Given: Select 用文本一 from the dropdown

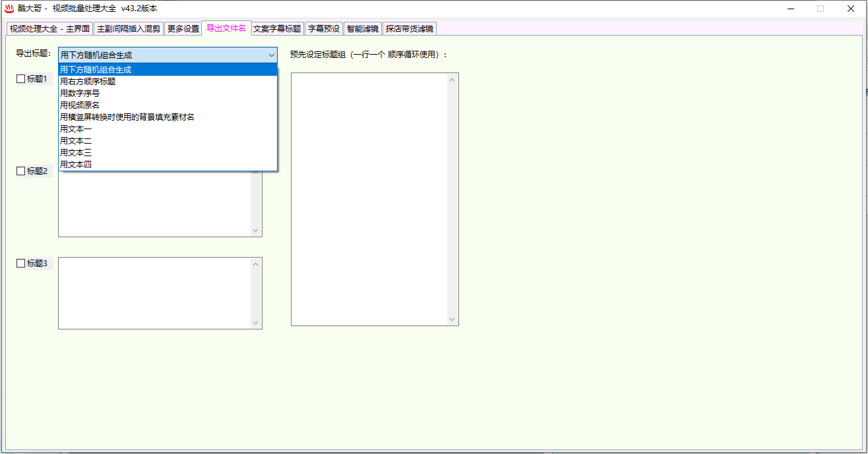Looking at the screenshot, I should (x=168, y=129).
